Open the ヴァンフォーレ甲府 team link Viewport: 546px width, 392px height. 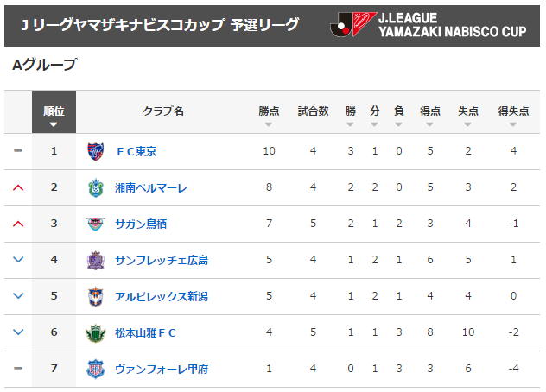(x=162, y=370)
